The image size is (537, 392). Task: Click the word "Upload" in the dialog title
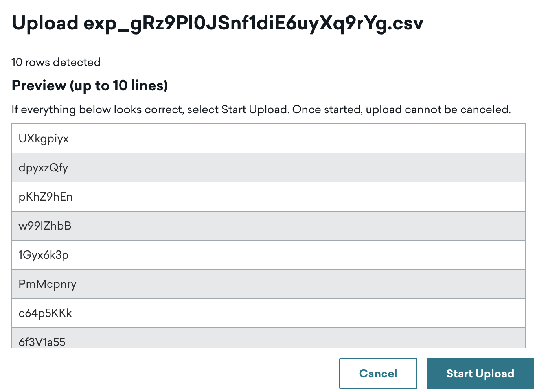[45, 23]
